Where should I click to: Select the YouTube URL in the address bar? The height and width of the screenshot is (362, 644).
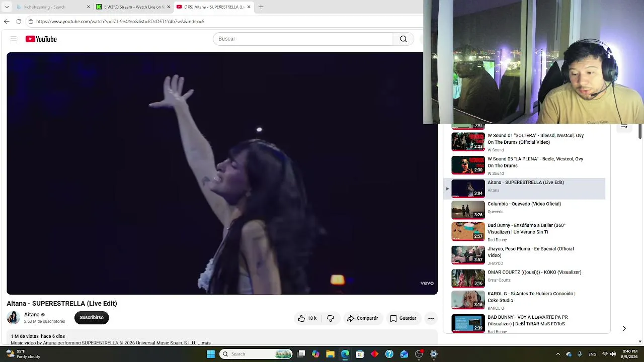pos(120,22)
